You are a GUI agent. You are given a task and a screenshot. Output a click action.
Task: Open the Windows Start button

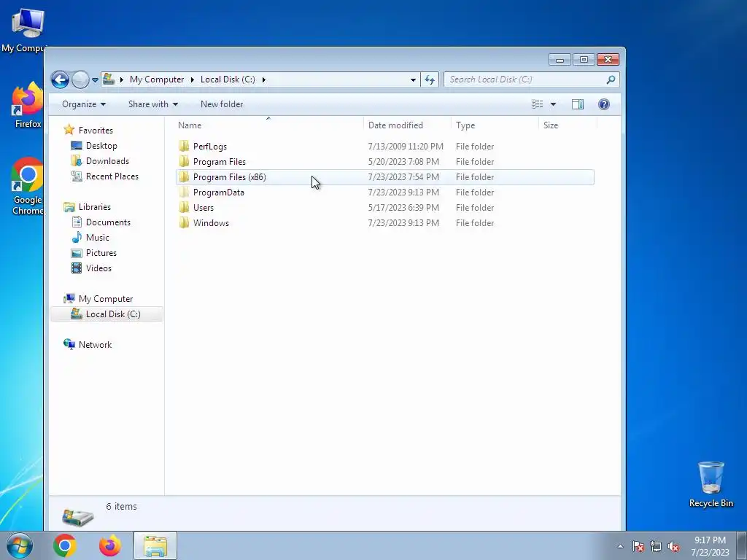click(x=20, y=545)
